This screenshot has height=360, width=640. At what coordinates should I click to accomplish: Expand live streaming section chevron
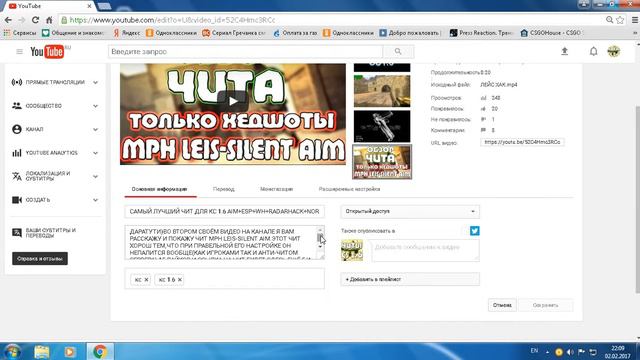pos(95,82)
